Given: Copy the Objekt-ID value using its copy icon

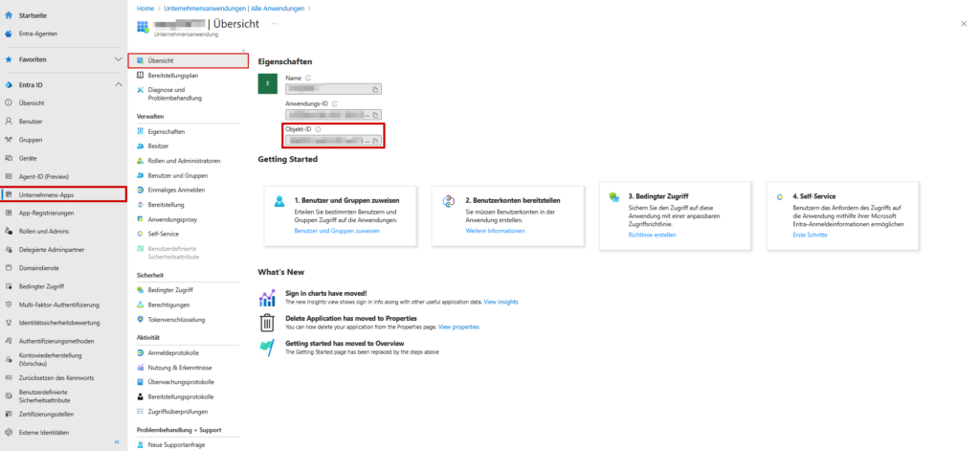Looking at the screenshot, I should coord(376,141).
